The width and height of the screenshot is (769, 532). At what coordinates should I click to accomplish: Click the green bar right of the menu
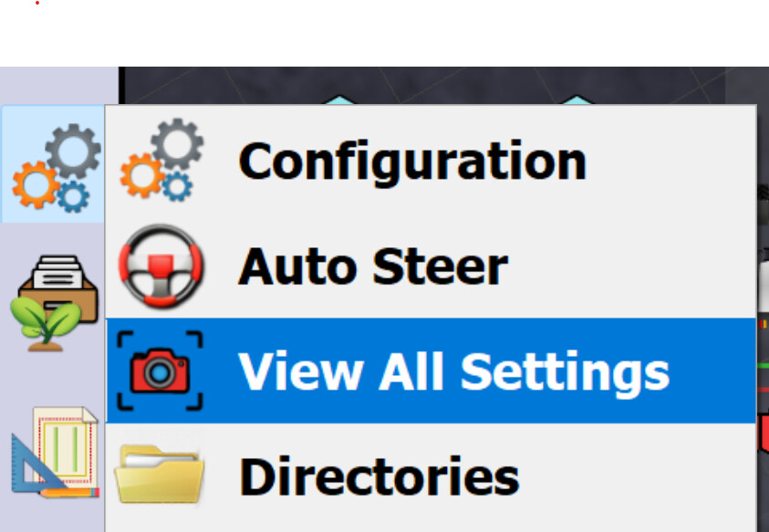[764, 366]
